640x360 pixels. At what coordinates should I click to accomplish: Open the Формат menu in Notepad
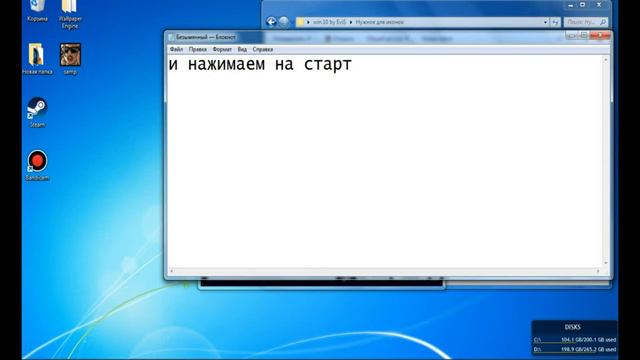click(222, 49)
